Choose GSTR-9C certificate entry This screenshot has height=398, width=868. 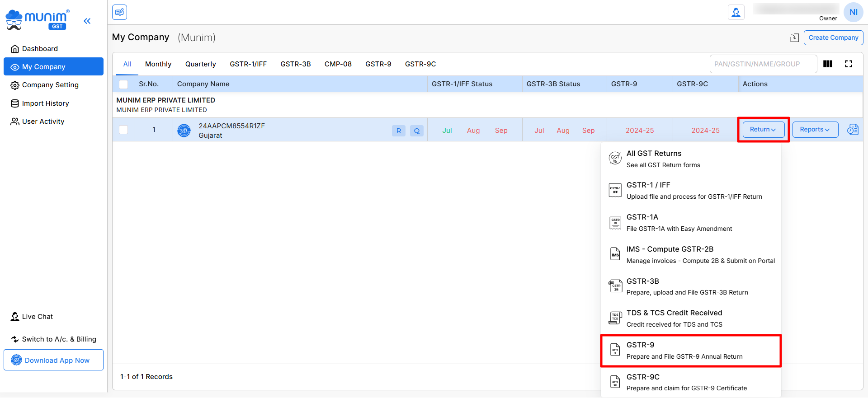(x=691, y=382)
